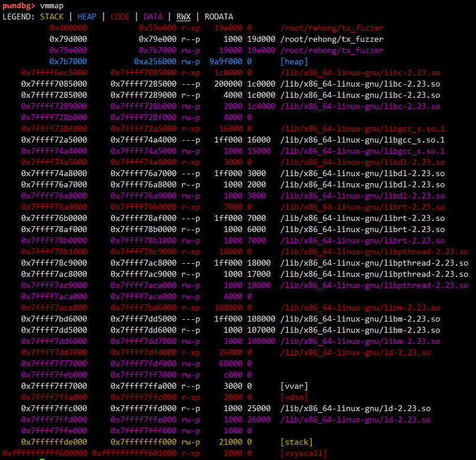The width and height of the screenshot is (476, 460).
Task: Click start address 0x79d000
Action: coord(68,39)
